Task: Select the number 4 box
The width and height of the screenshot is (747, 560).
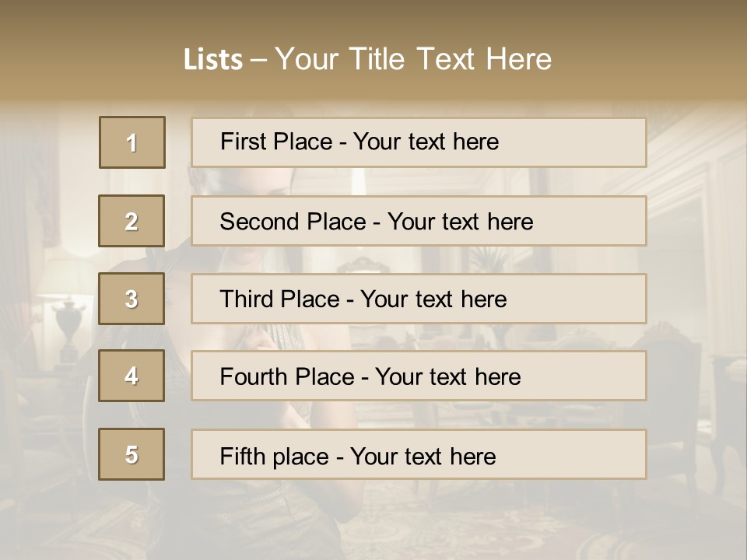Action: click(x=132, y=376)
